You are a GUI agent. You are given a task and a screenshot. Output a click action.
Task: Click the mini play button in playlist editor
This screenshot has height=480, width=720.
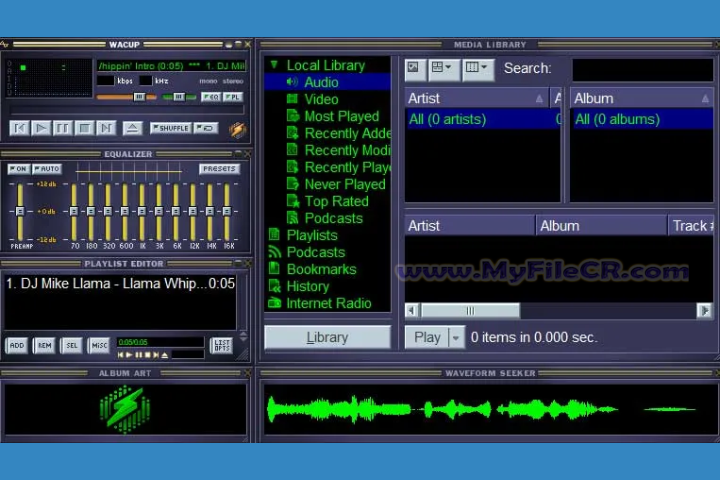[129, 355]
